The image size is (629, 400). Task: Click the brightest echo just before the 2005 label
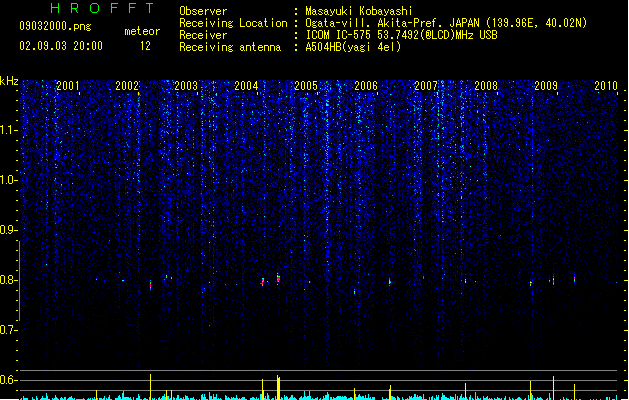click(278, 278)
